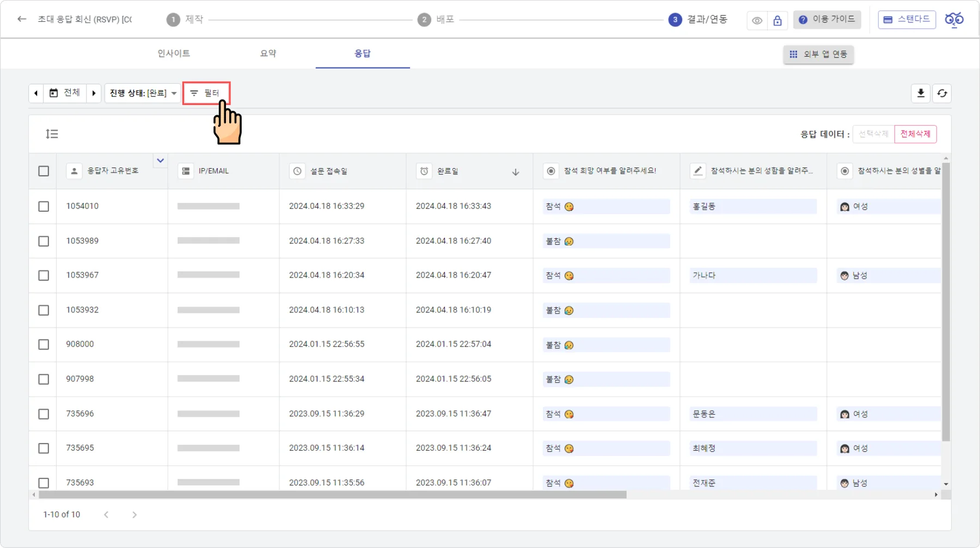
Task: Open preview with the eye icon
Action: [757, 21]
